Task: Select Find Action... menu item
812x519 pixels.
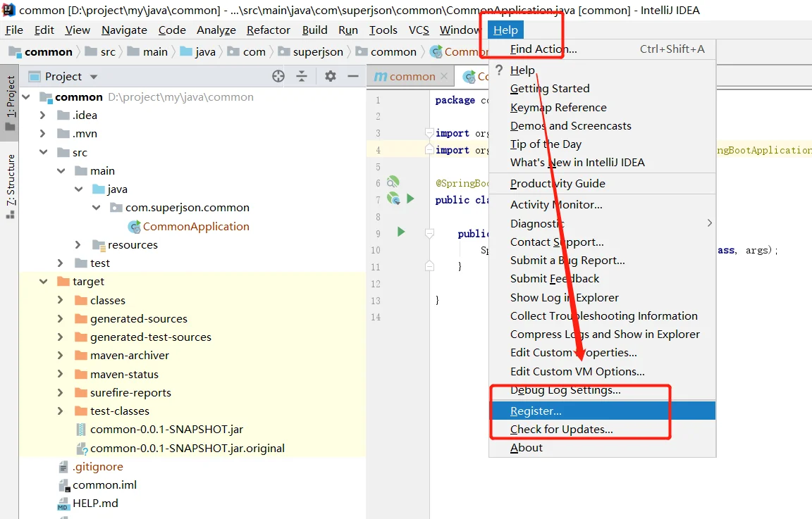Action: tap(603, 49)
